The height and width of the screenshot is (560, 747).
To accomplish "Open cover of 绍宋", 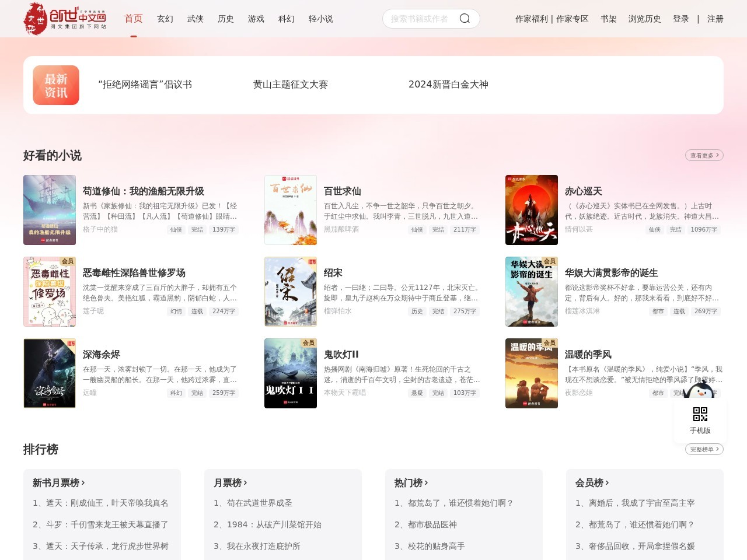I will [x=291, y=292].
